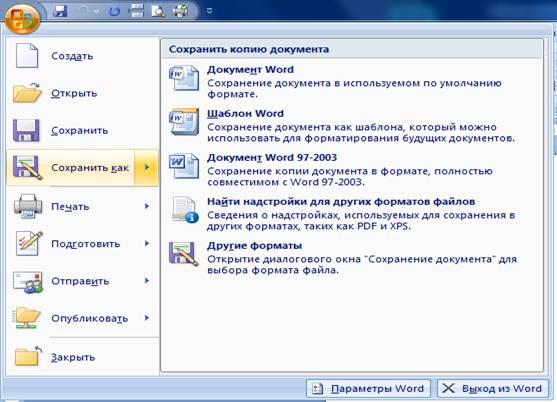Click the blue Repeat arrow in the quick access toolbar
This screenshot has height=402, width=557.
click(x=114, y=11)
